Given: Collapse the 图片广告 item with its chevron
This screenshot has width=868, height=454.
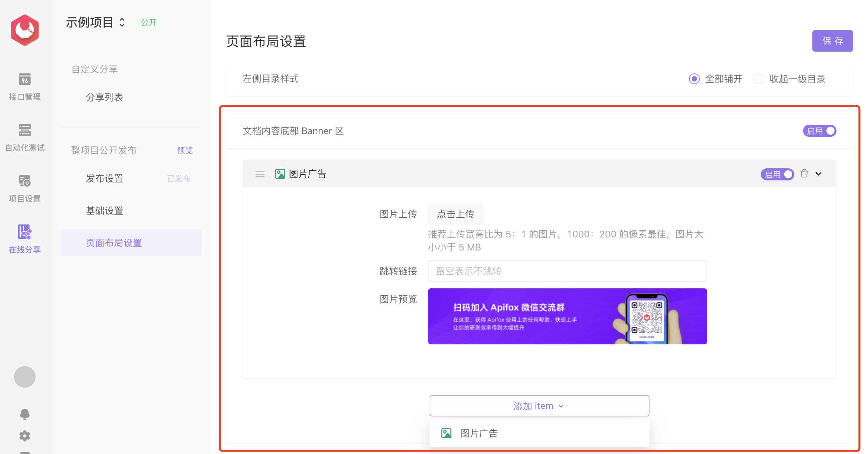Looking at the screenshot, I should [x=819, y=174].
